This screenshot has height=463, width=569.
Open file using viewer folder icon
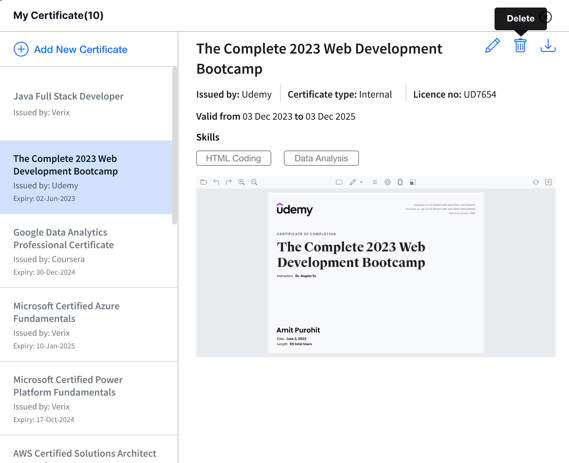click(x=204, y=182)
